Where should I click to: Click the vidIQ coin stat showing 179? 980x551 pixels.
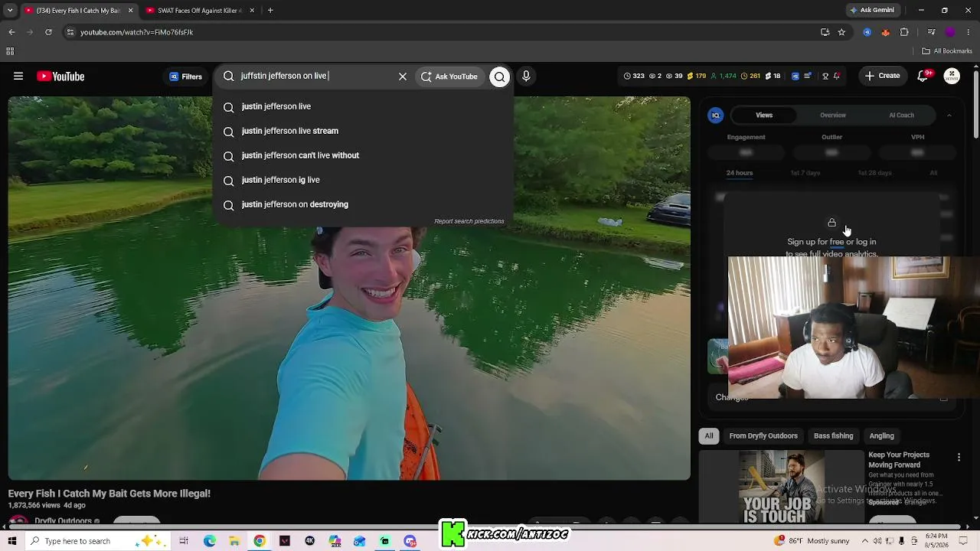coord(696,77)
